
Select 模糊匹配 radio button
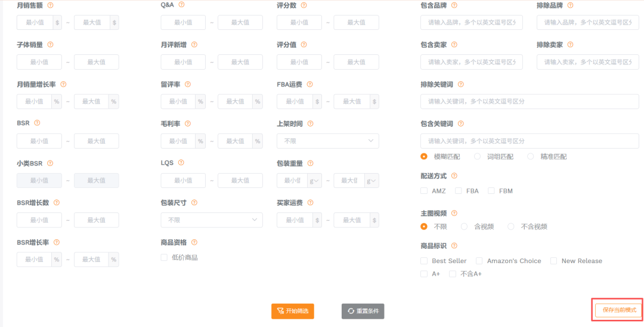424,156
